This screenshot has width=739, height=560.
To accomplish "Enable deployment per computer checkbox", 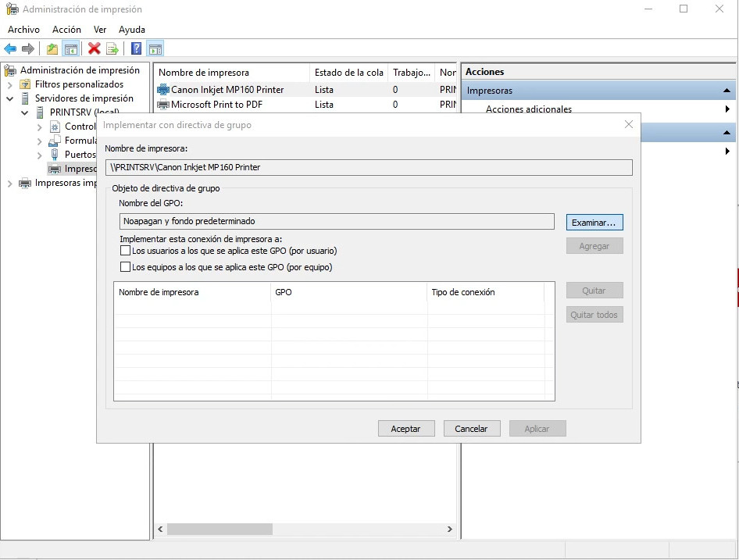I will point(125,267).
